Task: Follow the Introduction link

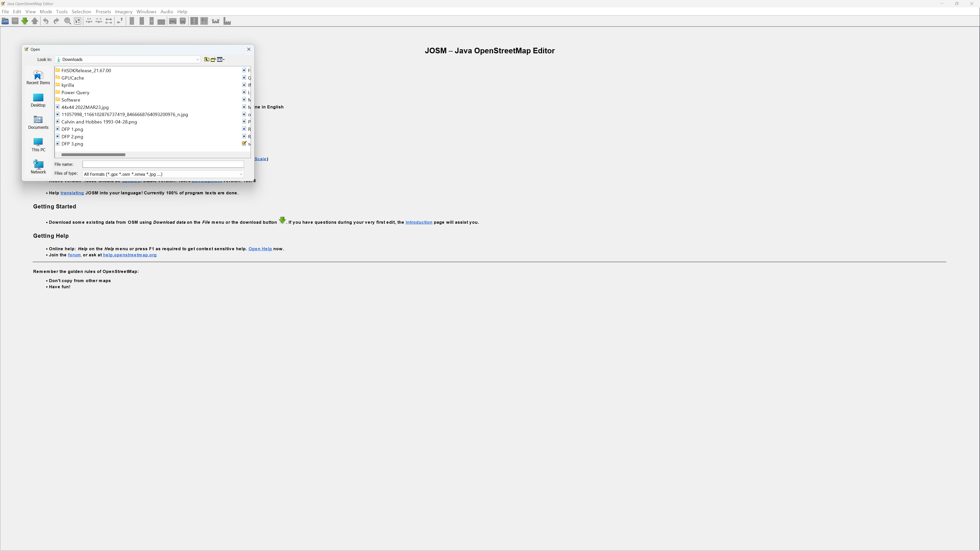Action: pyautogui.click(x=419, y=222)
